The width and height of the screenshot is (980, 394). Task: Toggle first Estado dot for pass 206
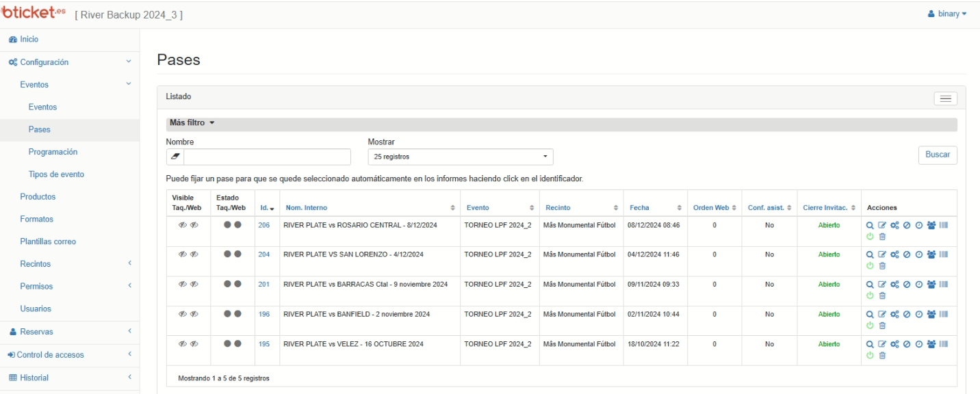click(227, 224)
